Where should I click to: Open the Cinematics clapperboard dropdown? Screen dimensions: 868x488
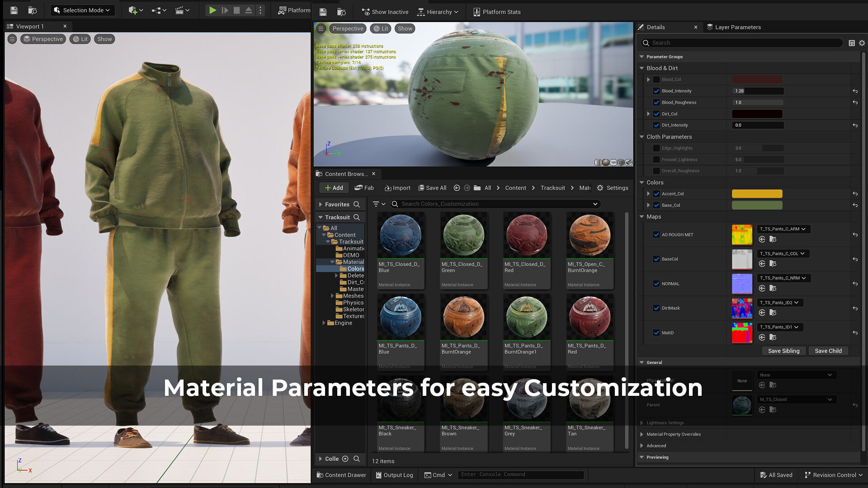[182, 10]
